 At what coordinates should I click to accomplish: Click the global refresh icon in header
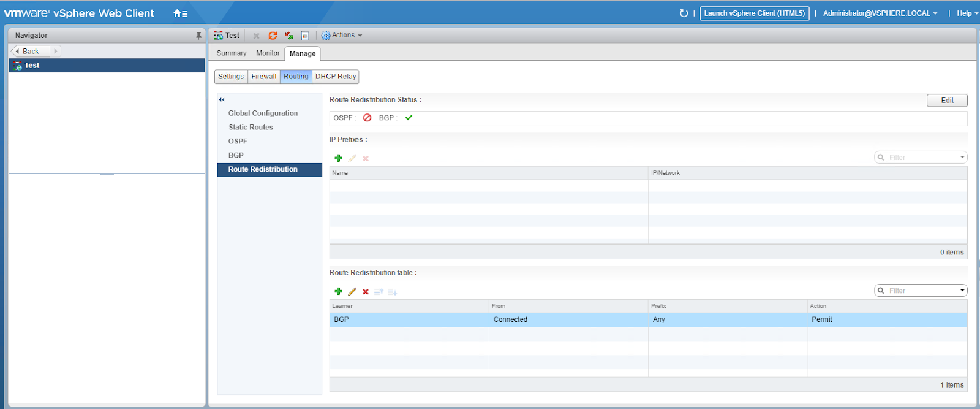pyautogui.click(x=684, y=13)
